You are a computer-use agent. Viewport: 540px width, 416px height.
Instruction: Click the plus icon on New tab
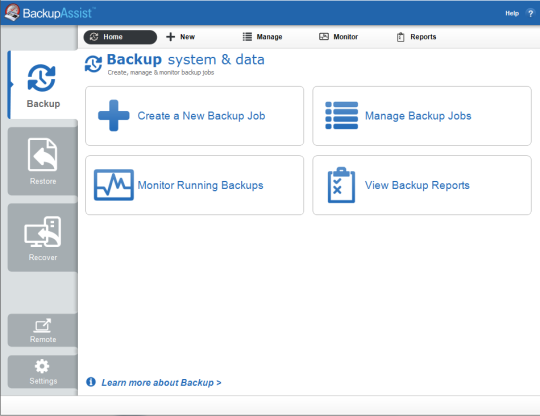tap(170, 37)
